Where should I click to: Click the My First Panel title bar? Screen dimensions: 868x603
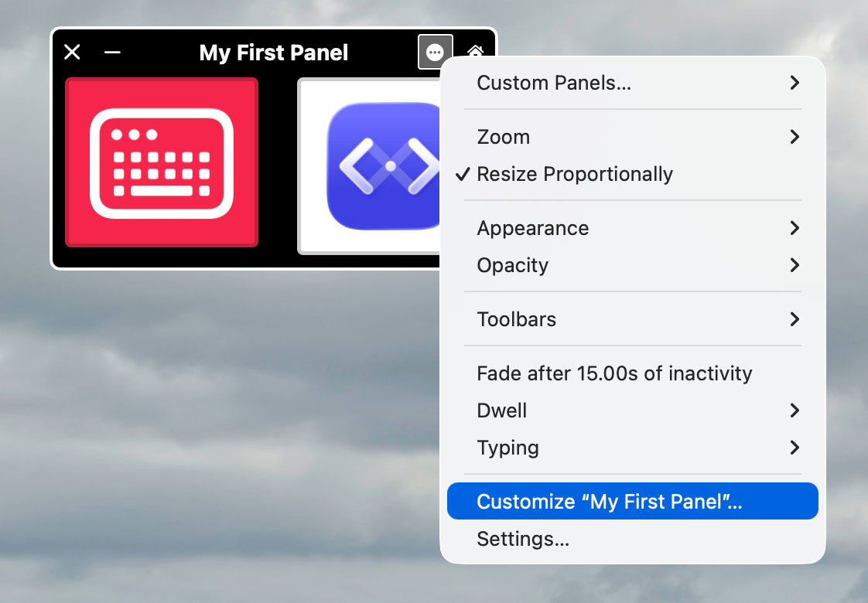[x=273, y=53]
